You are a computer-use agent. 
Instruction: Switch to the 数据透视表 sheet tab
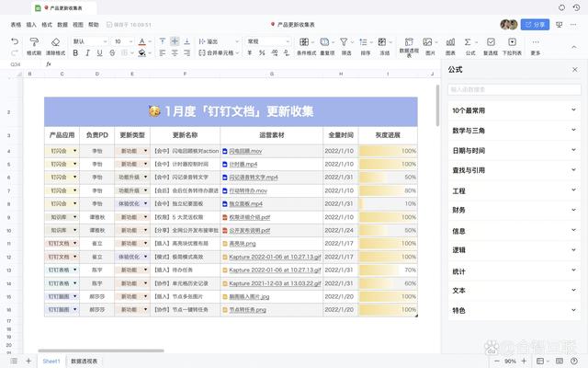84,361
